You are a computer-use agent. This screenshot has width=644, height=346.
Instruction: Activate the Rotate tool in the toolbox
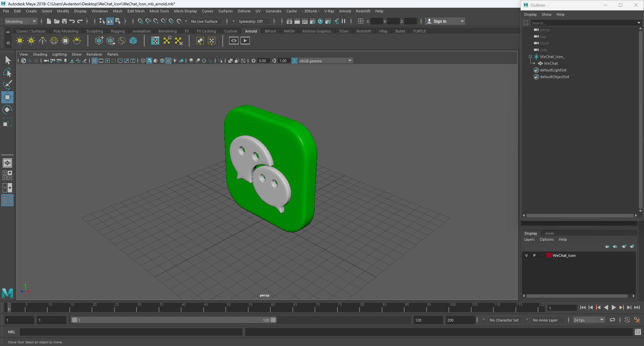click(x=7, y=110)
